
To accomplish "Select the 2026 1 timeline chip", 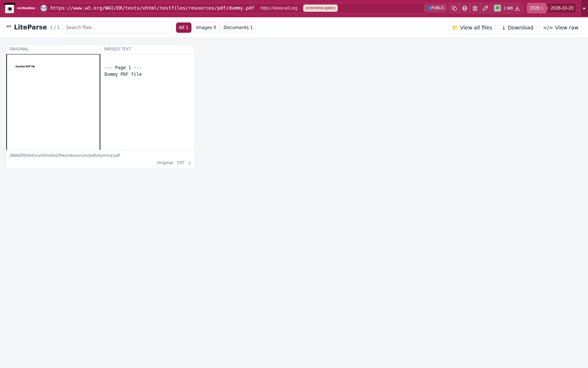I will [536, 8].
